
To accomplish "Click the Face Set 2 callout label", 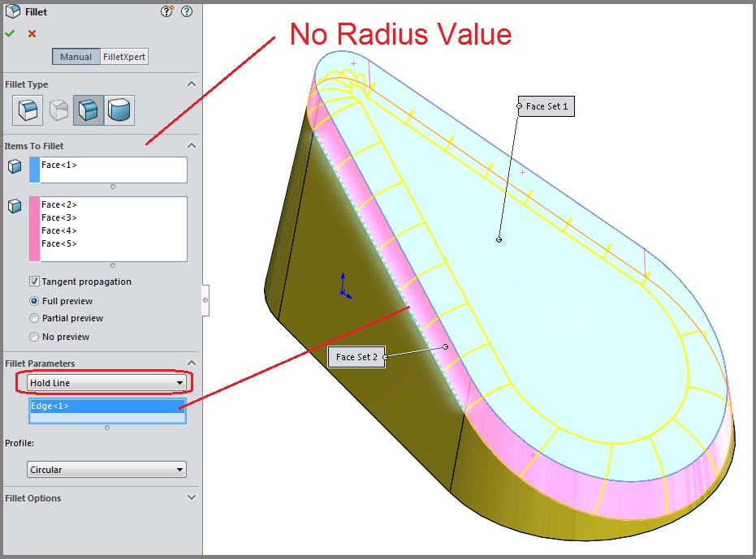I will (356, 357).
